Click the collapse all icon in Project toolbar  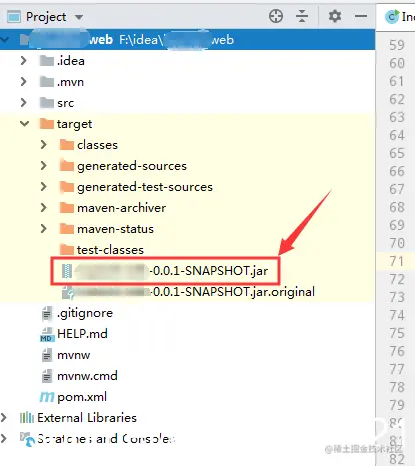[x=302, y=16]
